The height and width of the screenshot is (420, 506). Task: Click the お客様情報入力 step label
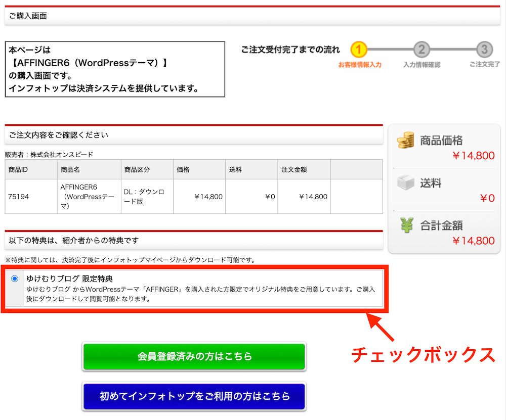(x=360, y=65)
